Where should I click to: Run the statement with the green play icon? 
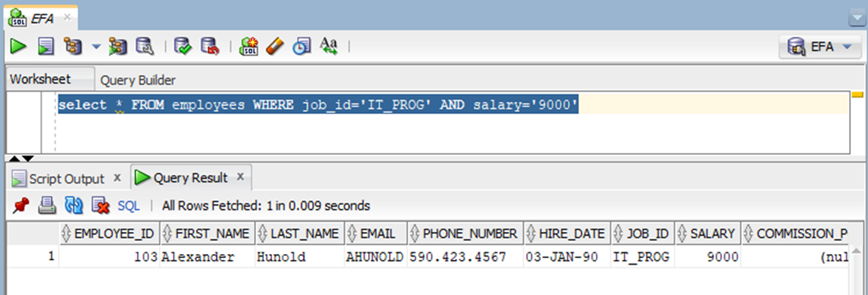tap(18, 47)
